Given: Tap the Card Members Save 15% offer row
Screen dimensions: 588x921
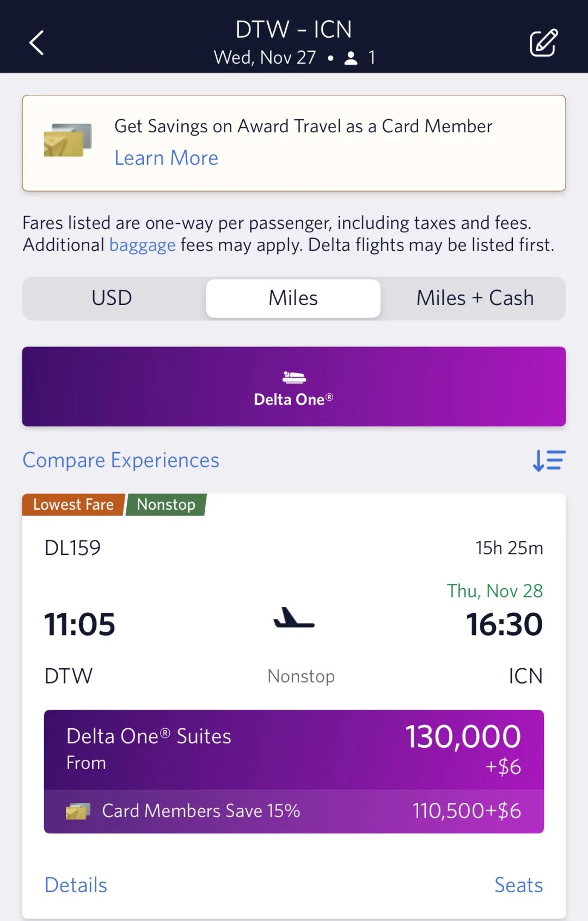Looking at the screenshot, I should [294, 811].
